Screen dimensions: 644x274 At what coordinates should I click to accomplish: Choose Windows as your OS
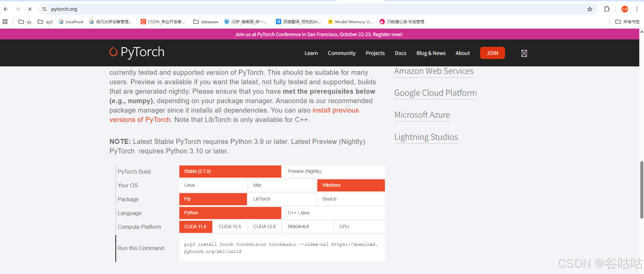coord(351,185)
